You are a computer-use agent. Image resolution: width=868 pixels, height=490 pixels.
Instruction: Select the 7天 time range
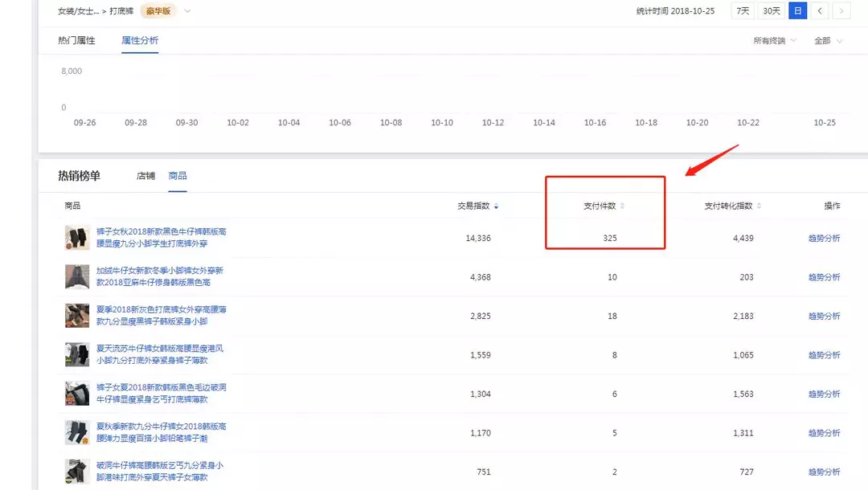741,11
